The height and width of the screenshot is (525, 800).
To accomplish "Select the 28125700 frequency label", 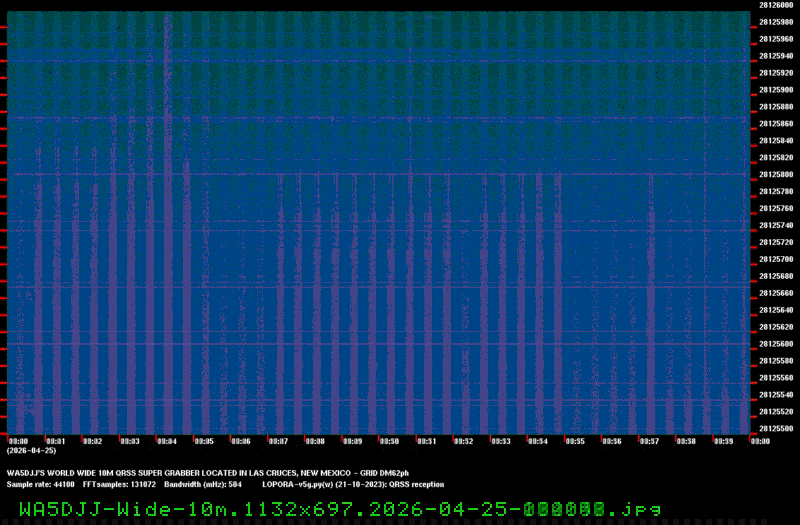I will point(776,259).
